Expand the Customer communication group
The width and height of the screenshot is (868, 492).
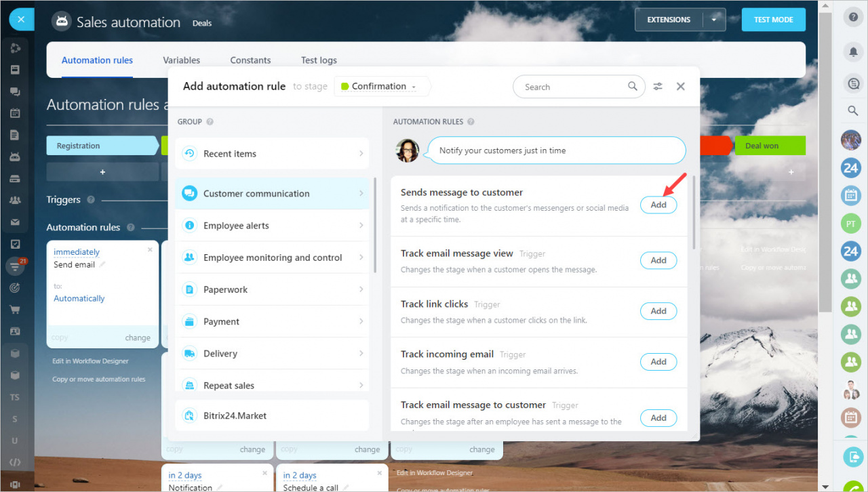[x=272, y=193]
